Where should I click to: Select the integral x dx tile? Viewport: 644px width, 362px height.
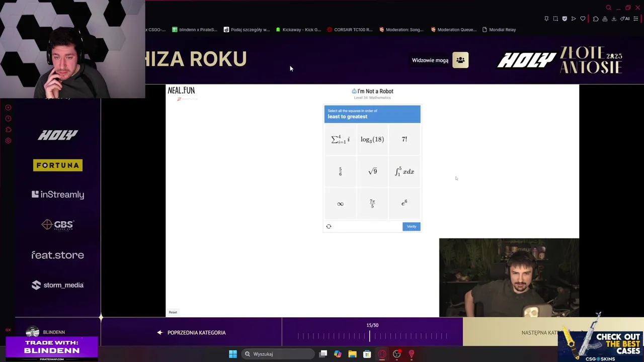405,171
